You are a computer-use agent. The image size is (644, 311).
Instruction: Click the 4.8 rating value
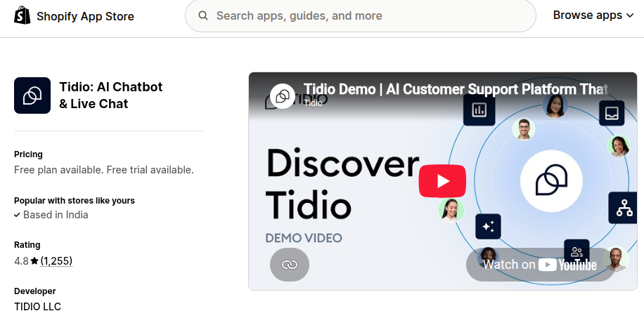pyautogui.click(x=21, y=261)
